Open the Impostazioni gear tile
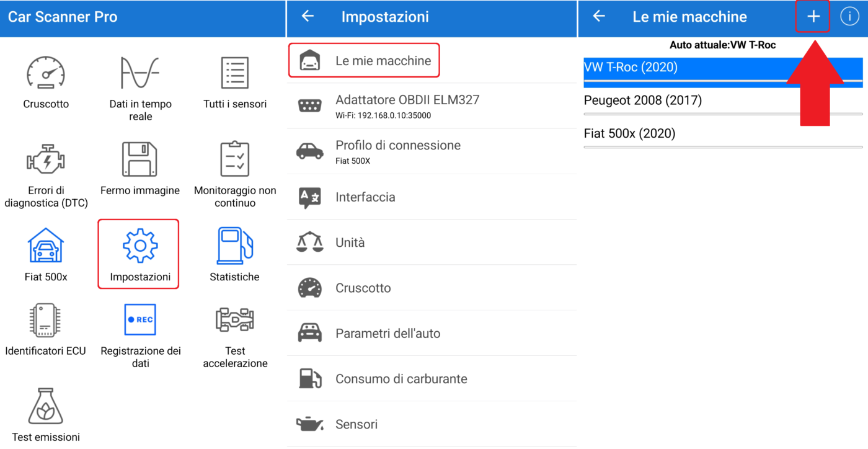The height and width of the screenshot is (449, 868). tap(138, 254)
